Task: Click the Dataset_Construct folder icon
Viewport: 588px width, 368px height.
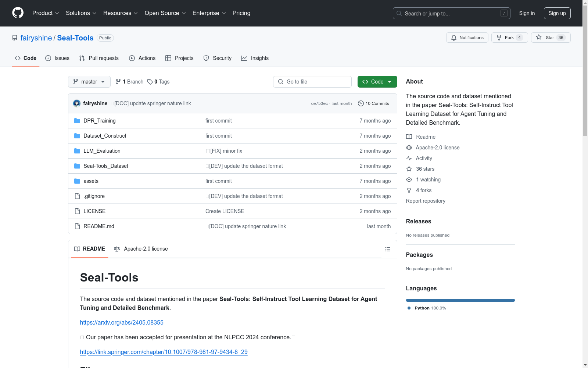Action: (77, 136)
